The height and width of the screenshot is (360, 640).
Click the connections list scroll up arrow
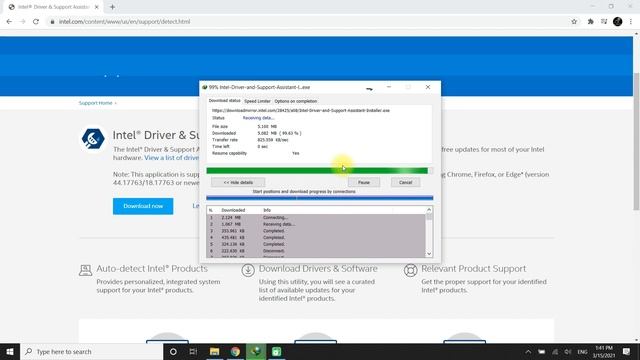coord(429,210)
